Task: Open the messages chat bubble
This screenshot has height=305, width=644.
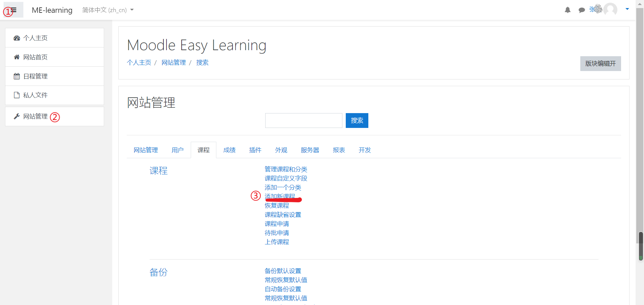Action: point(581,10)
